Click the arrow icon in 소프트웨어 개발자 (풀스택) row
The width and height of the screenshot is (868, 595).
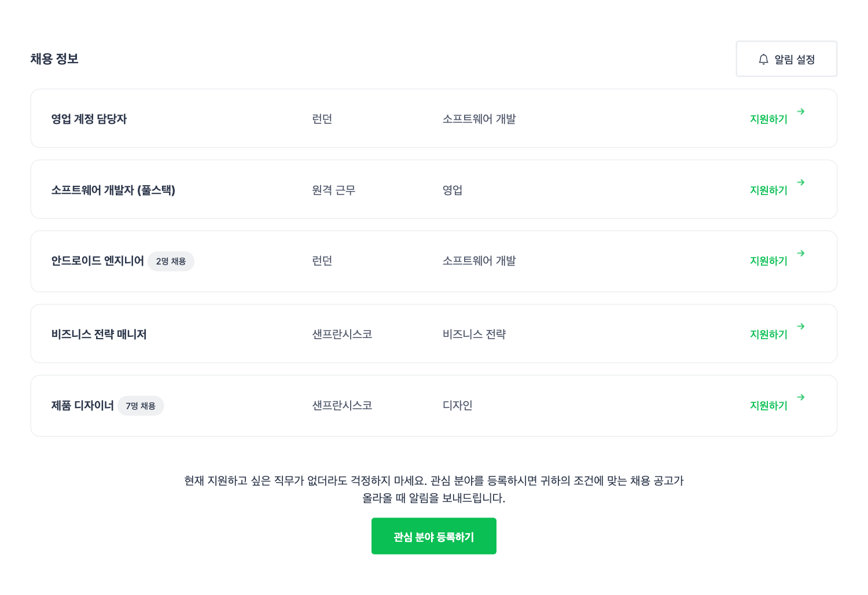coord(801,182)
